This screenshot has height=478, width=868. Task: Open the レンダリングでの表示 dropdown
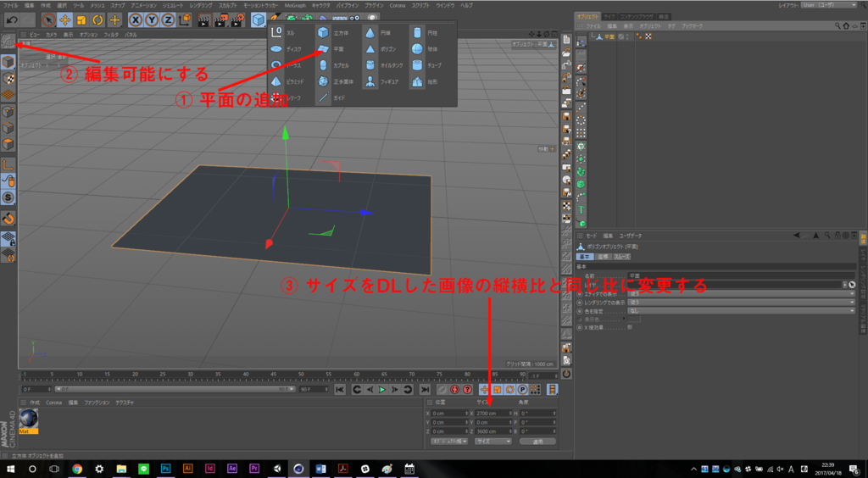click(x=743, y=303)
